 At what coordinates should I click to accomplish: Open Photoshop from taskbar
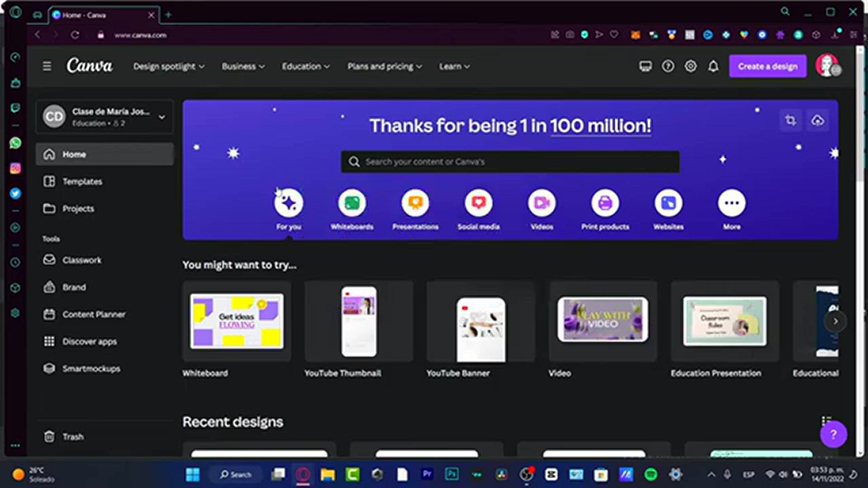coord(452,474)
